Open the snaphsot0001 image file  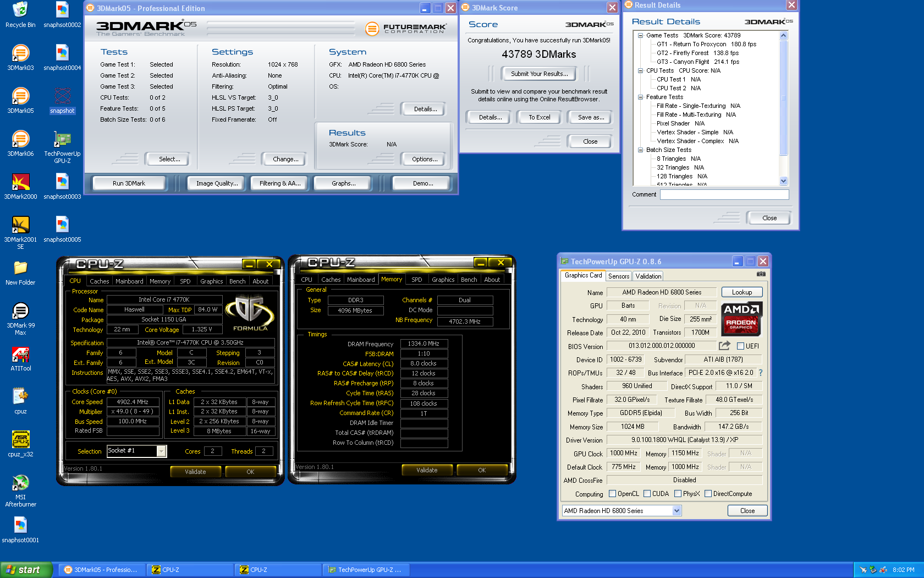20,530
